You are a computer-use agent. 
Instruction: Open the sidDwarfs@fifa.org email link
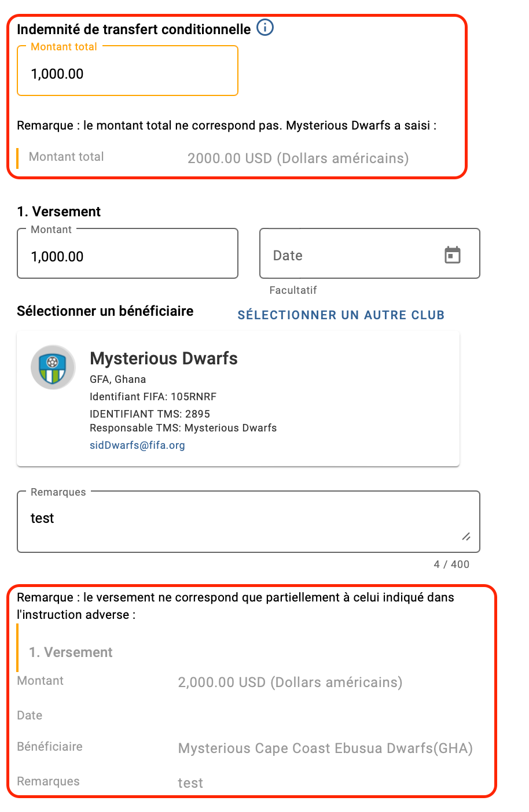tap(137, 445)
